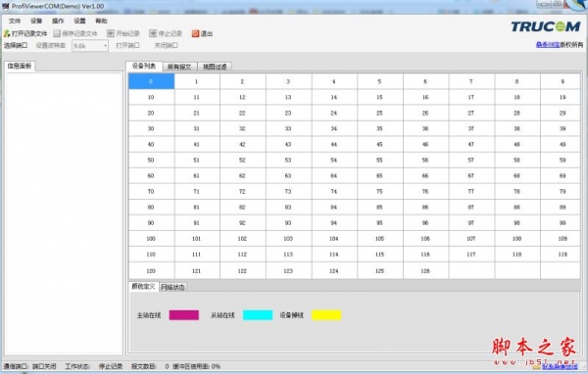Open the 设置 menu
The height and width of the screenshot is (374, 588).
pos(79,21)
